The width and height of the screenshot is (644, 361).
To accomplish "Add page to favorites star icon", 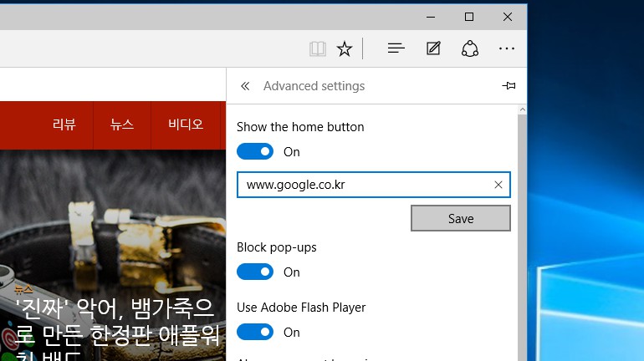I will click(x=345, y=48).
